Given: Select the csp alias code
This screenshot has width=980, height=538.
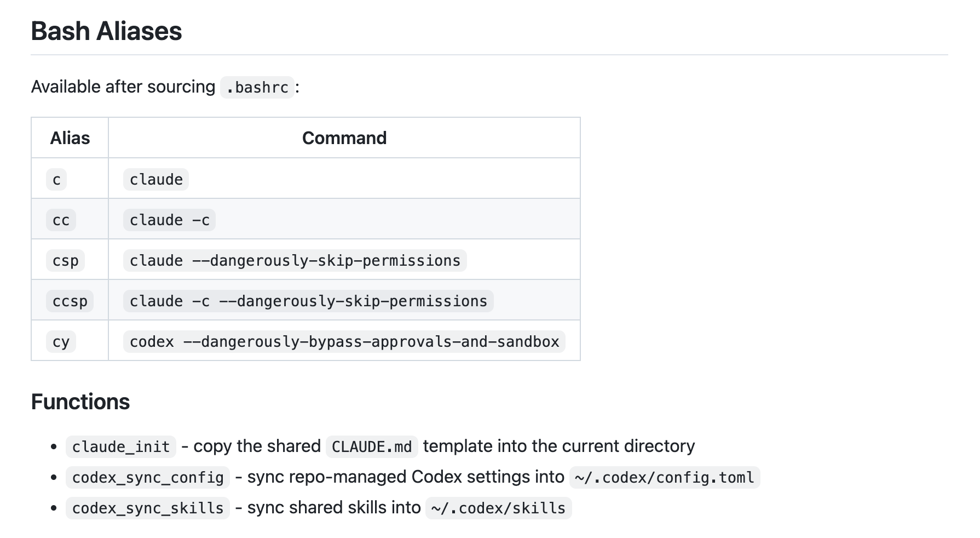Looking at the screenshot, I should point(65,260).
